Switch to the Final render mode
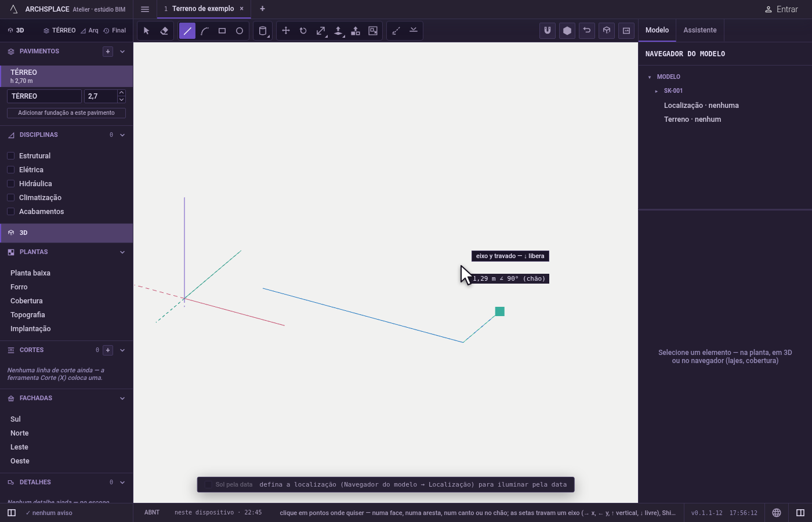This screenshot has width=812, height=522. [x=114, y=30]
